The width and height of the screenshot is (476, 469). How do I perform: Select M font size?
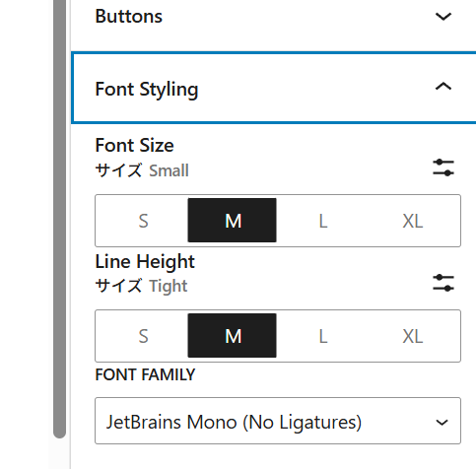click(x=233, y=221)
